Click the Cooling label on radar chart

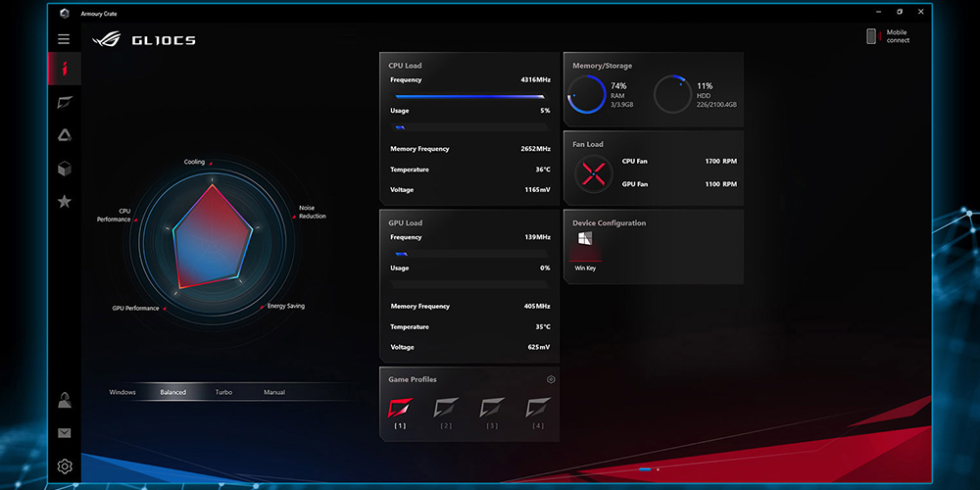[x=194, y=162]
